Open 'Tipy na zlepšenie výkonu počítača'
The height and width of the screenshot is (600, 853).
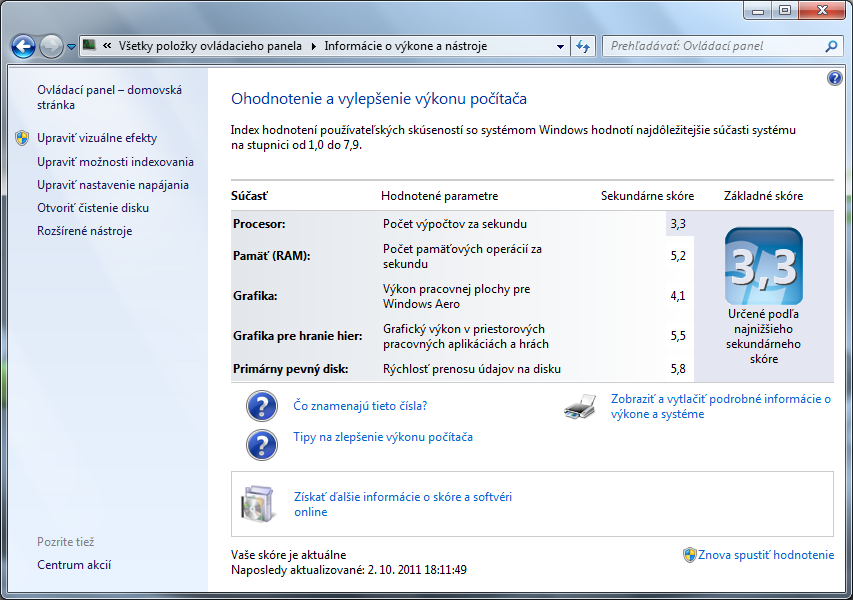click(383, 437)
